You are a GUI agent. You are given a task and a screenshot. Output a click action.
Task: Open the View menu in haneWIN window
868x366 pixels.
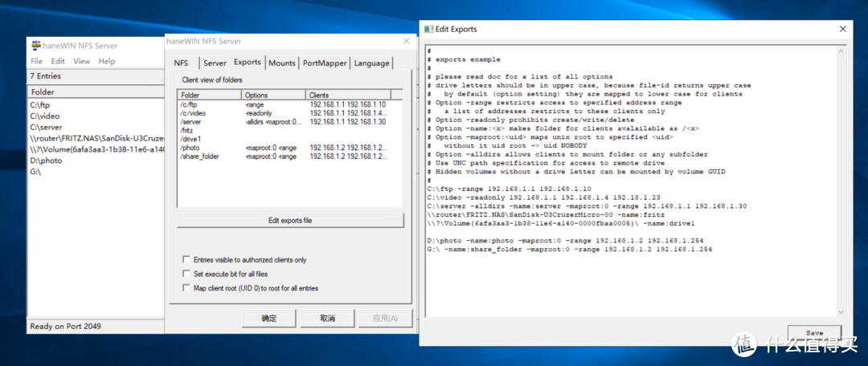pyautogui.click(x=81, y=61)
